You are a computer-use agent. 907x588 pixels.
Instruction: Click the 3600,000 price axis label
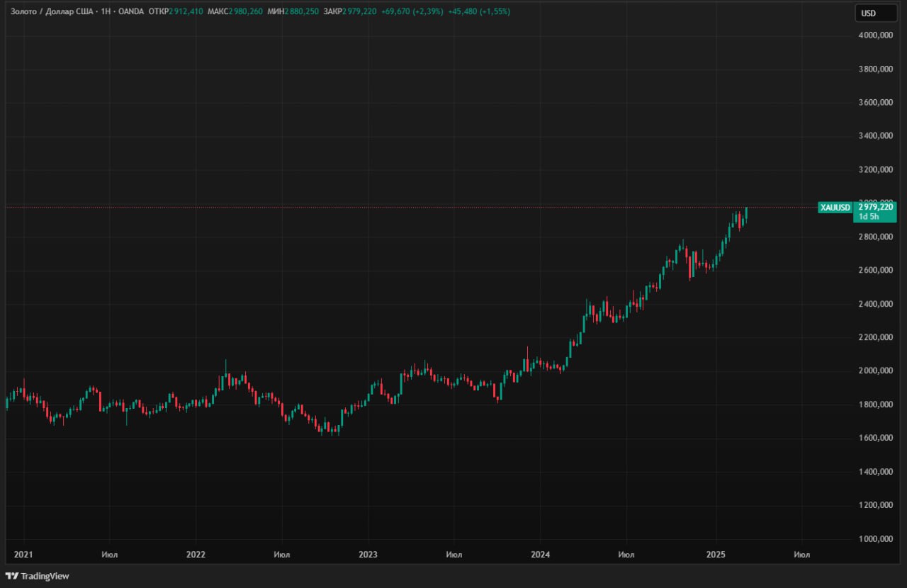point(874,103)
